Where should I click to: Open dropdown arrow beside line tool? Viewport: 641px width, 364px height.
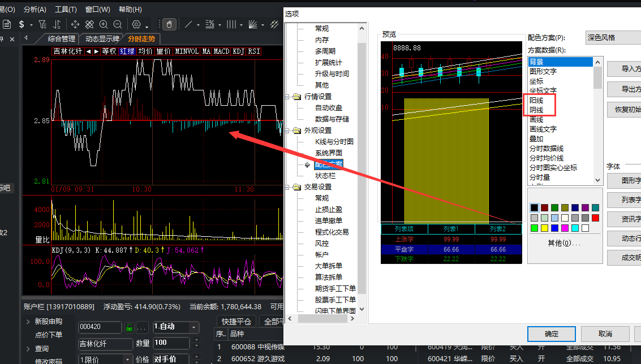198,25
